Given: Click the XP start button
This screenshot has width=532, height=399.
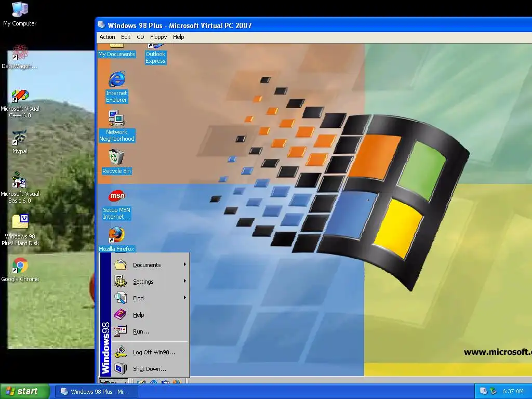Looking at the screenshot, I should click(x=25, y=391).
